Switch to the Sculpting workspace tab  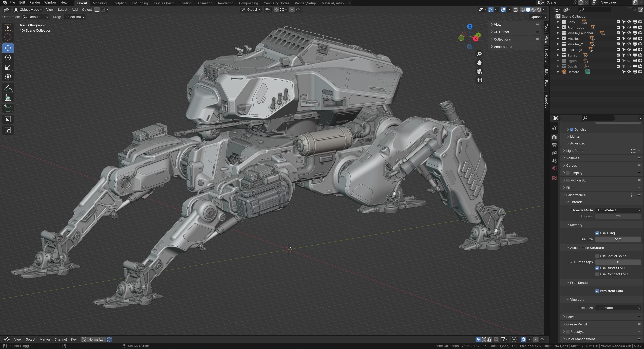coord(119,3)
